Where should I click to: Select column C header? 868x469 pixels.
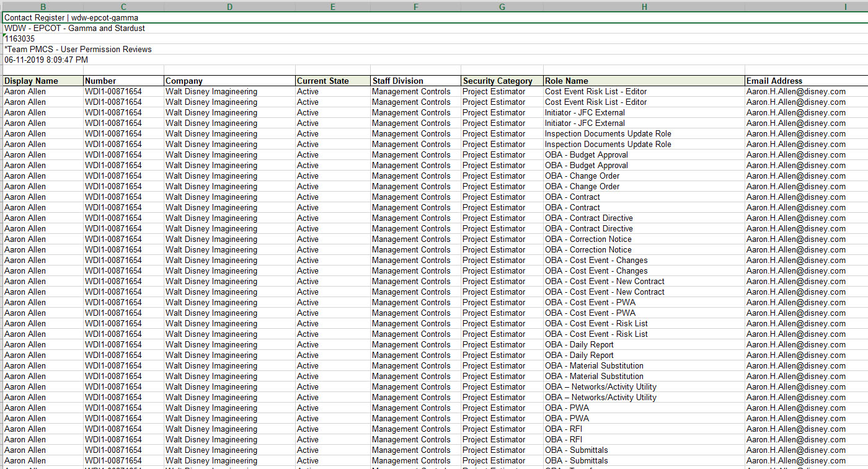pyautogui.click(x=123, y=7)
